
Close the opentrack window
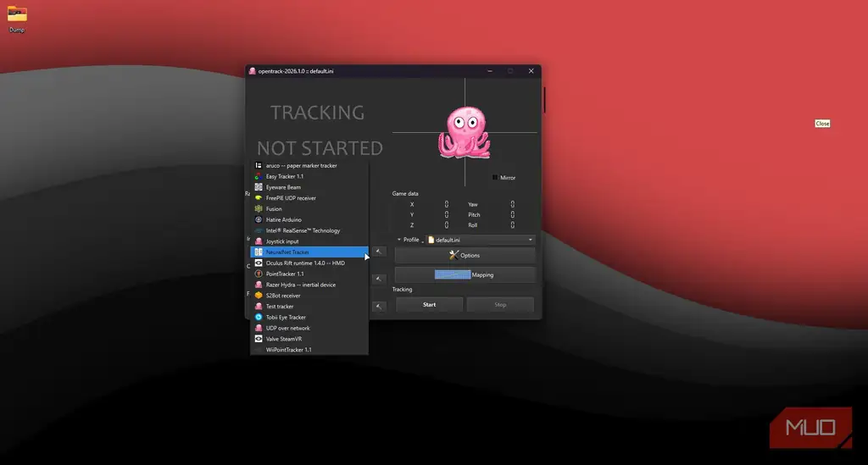(531, 71)
